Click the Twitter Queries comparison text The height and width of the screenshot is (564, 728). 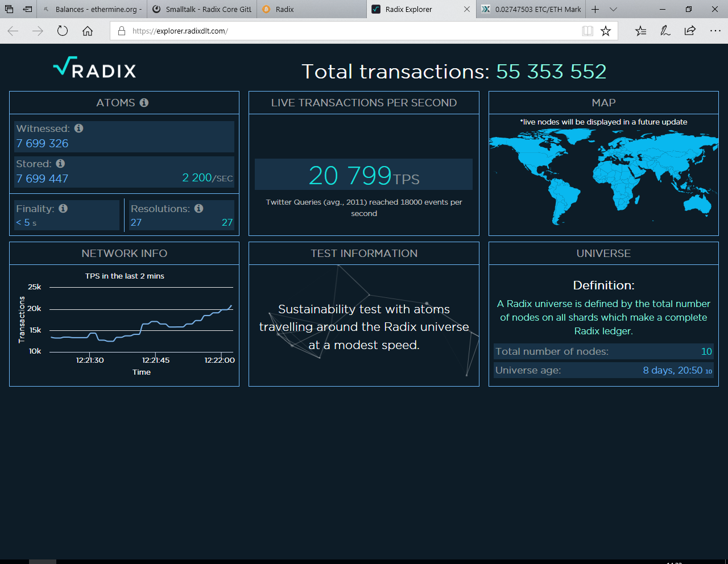[364, 208]
